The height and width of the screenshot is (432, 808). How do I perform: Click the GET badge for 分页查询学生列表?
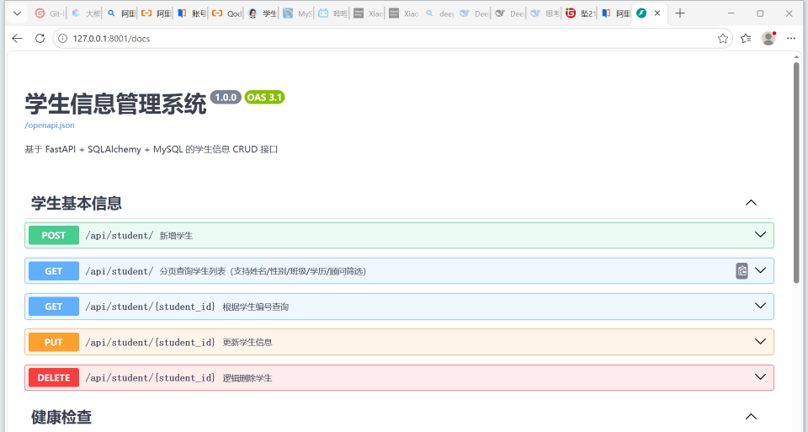coord(54,271)
